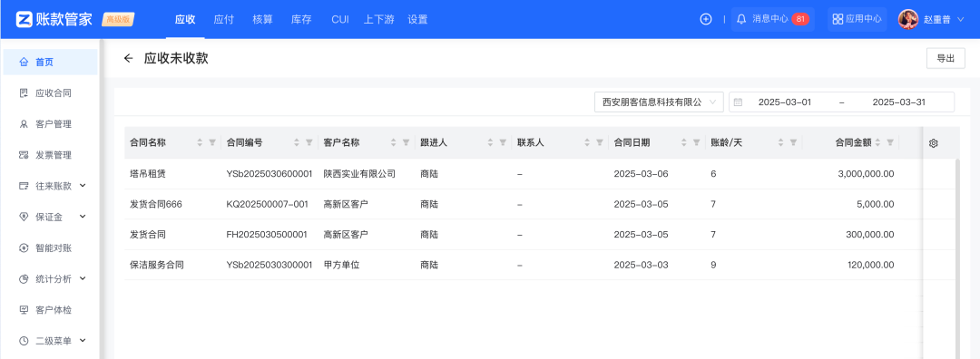
Task: Click the 账款管家 logo icon
Action: click(24, 19)
